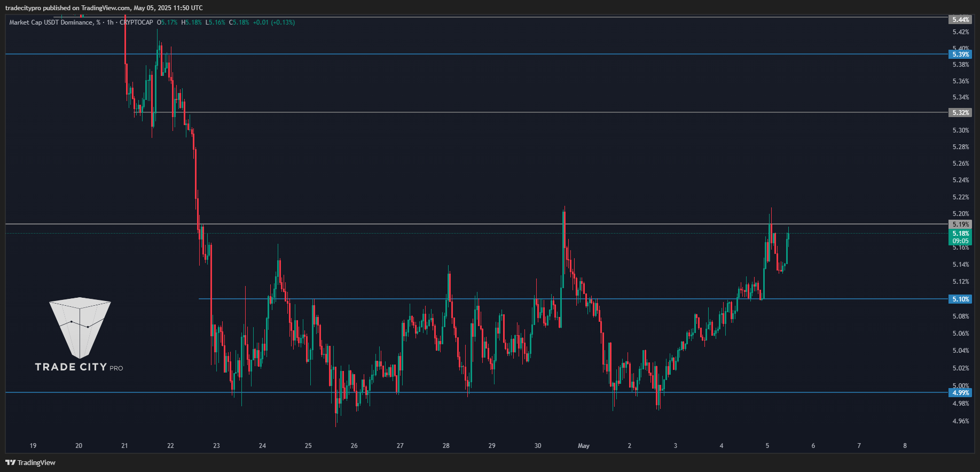Click date 28 on the time axis
This screenshot has height=472, width=980.
(x=446, y=446)
